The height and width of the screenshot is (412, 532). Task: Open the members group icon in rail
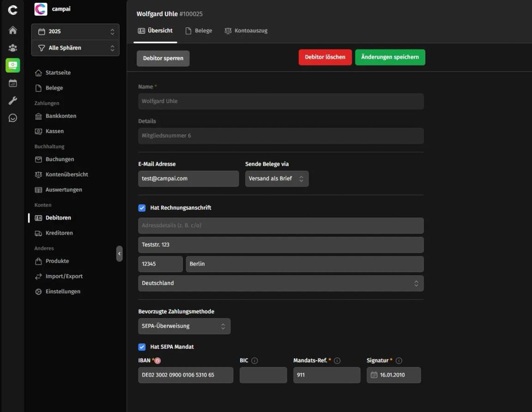[12, 48]
